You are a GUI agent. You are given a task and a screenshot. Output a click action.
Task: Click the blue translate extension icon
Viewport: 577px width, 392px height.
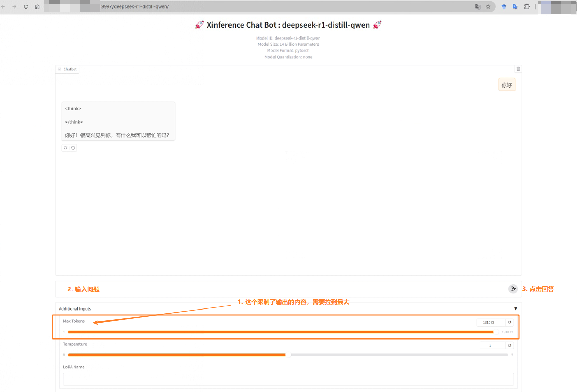coord(515,6)
